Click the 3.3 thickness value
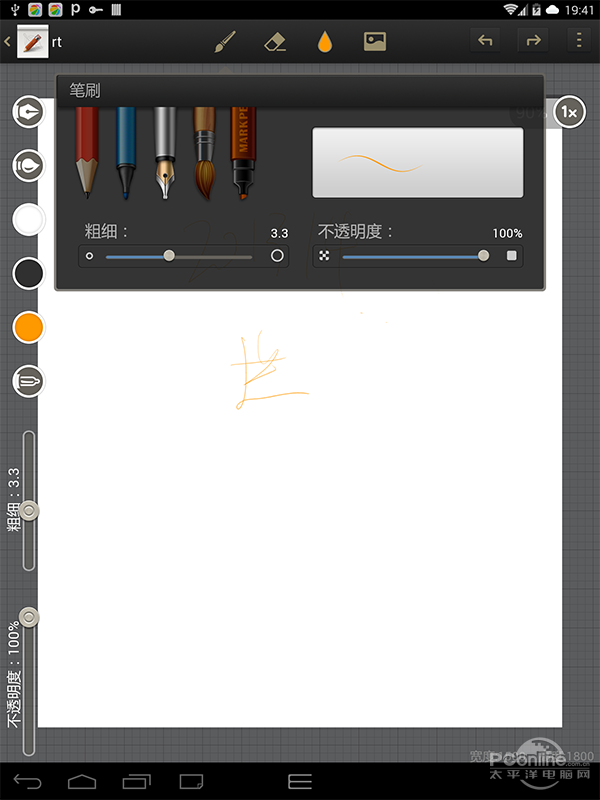Screen dimensions: 600x800 coord(279,234)
